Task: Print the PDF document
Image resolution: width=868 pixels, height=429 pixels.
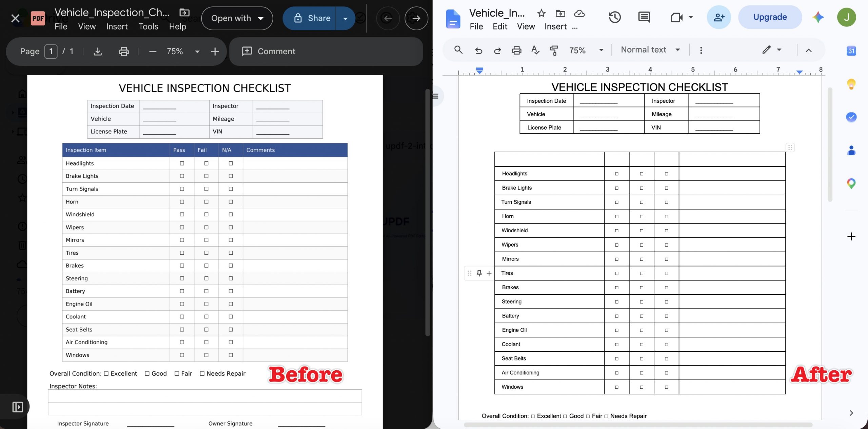Action: pos(123,51)
